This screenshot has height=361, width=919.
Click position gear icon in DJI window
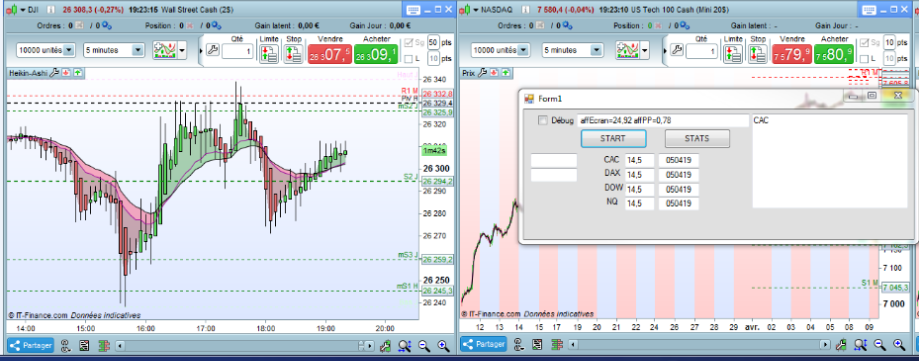tap(216, 26)
